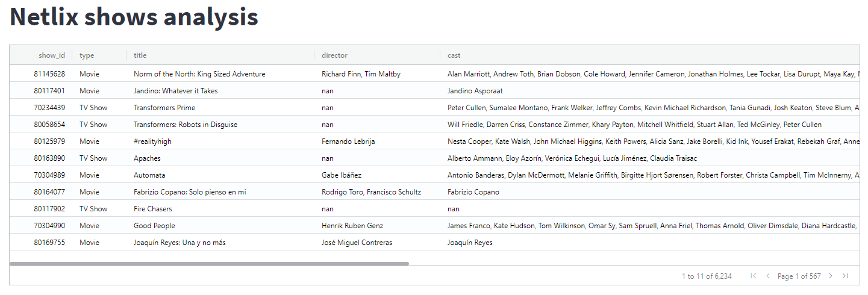Image resolution: width=868 pixels, height=295 pixels.
Task: Click title 'Joaquín Reyes: Una y no más'
Action: [180, 243]
